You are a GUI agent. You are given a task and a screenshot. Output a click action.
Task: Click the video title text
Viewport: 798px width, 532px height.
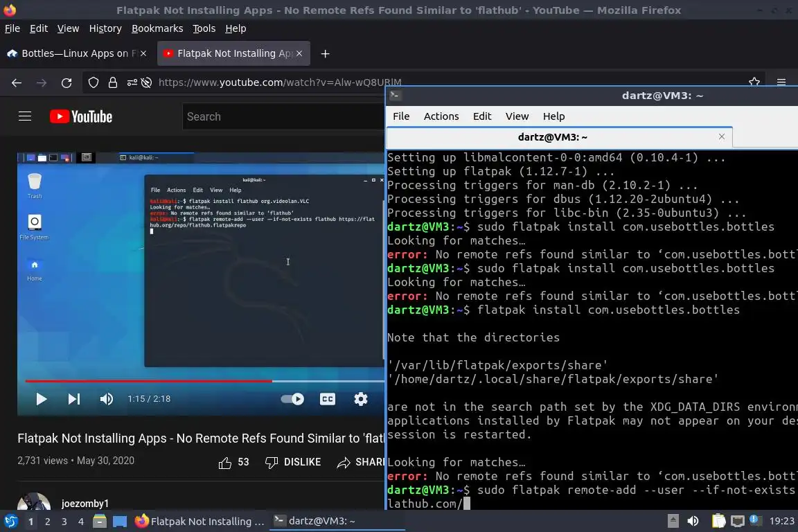point(200,438)
